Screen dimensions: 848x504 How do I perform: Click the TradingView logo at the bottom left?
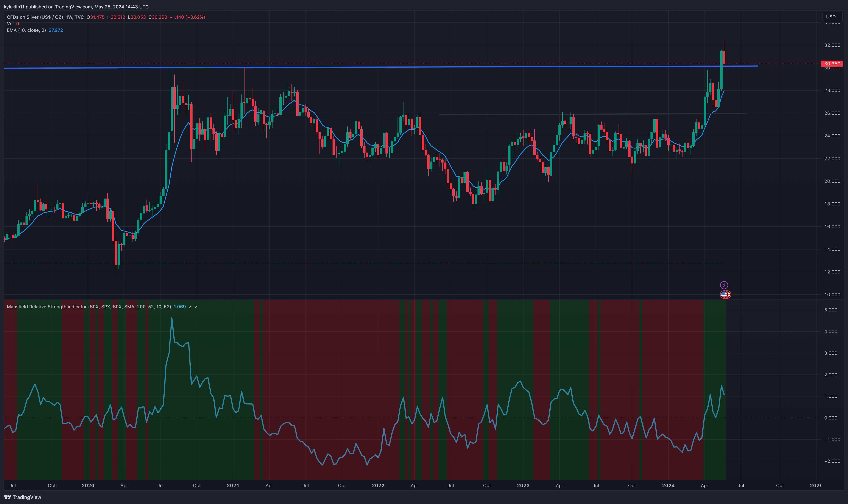[x=22, y=497]
